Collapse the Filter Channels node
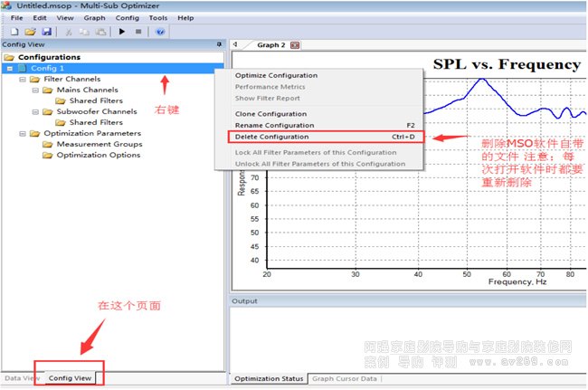The image size is (588, 390). tap(23, 79)
